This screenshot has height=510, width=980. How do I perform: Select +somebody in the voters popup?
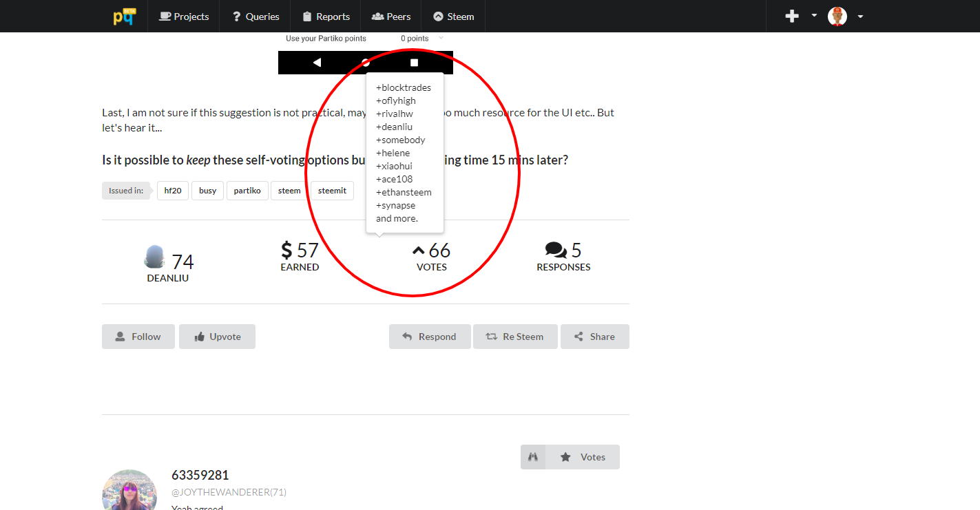[x=401, y=140]
